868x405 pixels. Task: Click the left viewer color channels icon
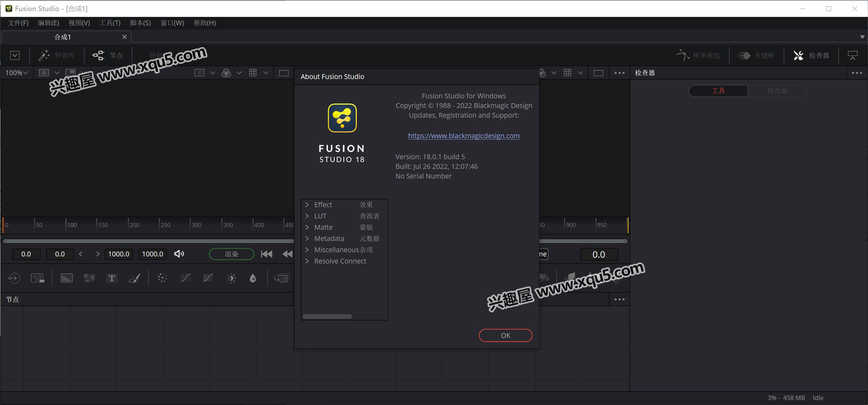(226, 73)
